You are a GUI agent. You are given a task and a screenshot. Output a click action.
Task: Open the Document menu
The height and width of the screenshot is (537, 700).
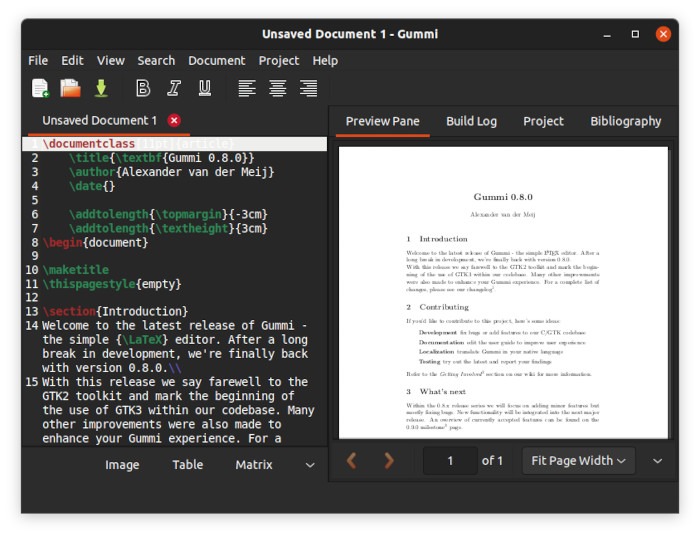coord(217,60)
